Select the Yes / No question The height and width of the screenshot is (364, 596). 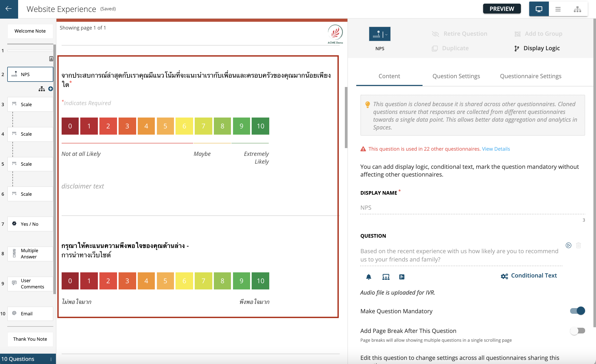point(30,224)
